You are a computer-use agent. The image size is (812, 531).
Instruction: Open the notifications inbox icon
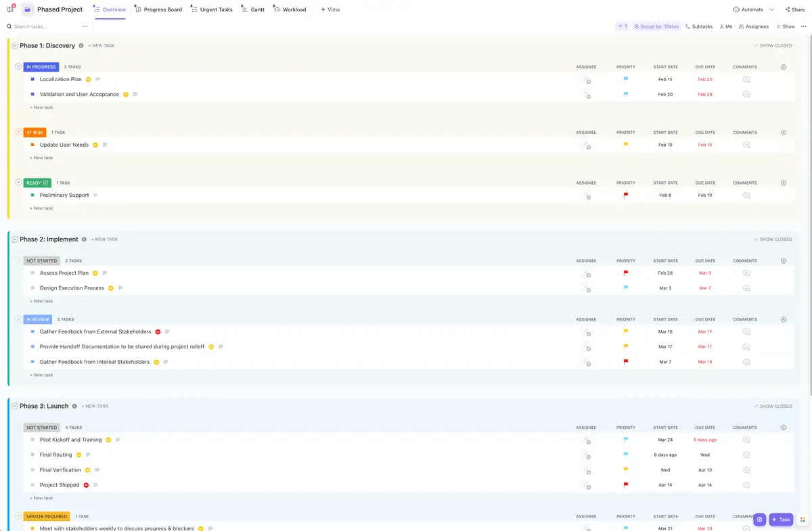11,9
